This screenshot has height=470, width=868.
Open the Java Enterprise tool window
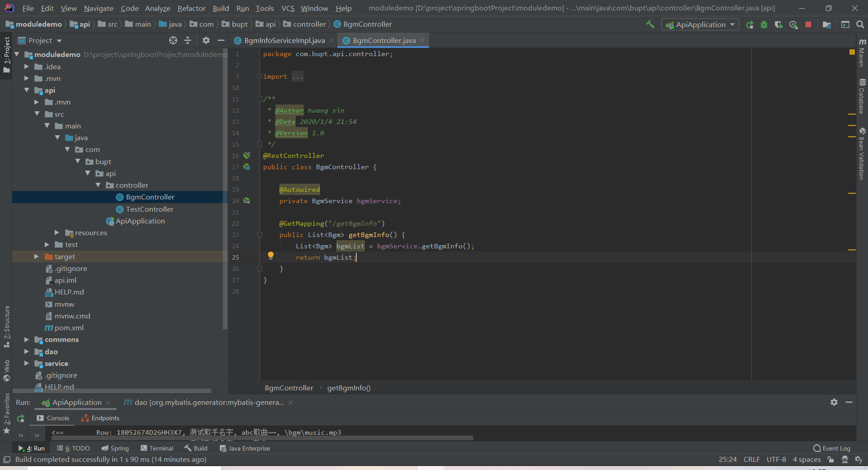click(245, 448)
